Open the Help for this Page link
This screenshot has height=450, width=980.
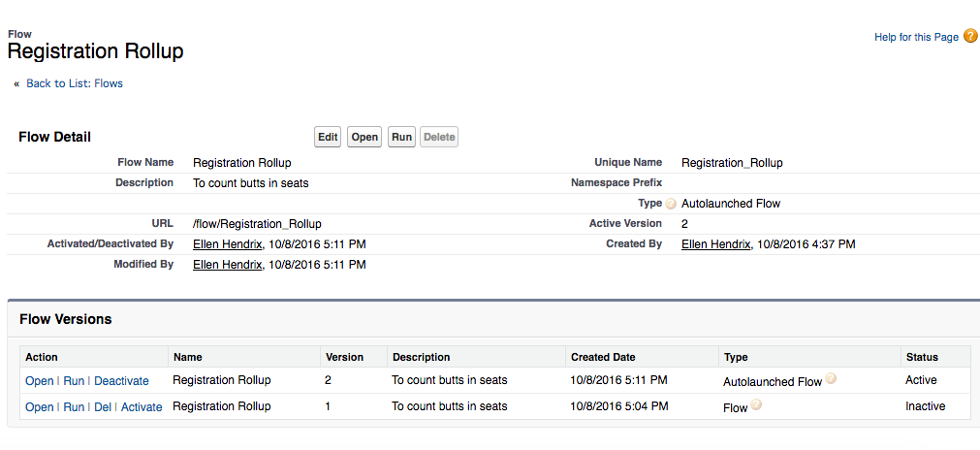pos(916,37)
